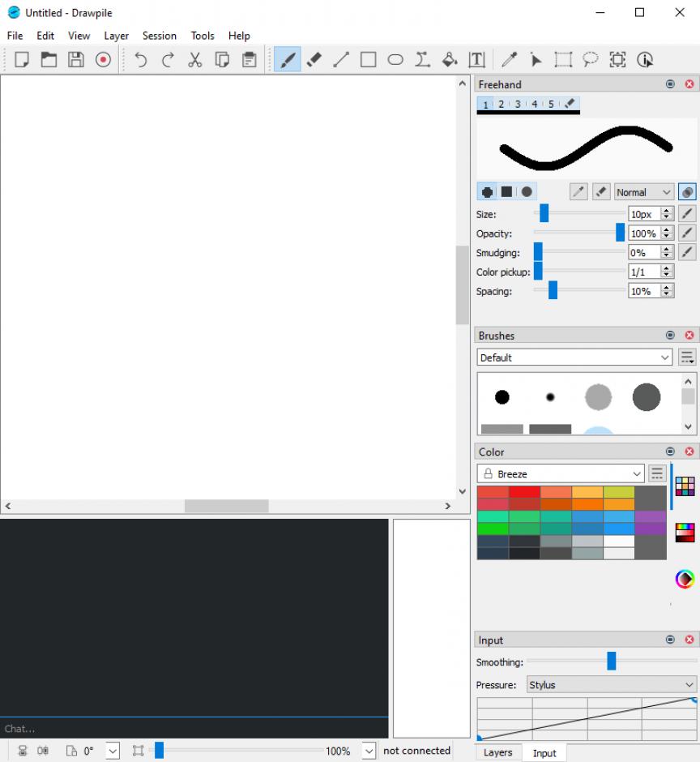Screen dimensions: 700x762
Task: Activate the Color Picker eyedropper tool
Action: [x=509, y=59]
